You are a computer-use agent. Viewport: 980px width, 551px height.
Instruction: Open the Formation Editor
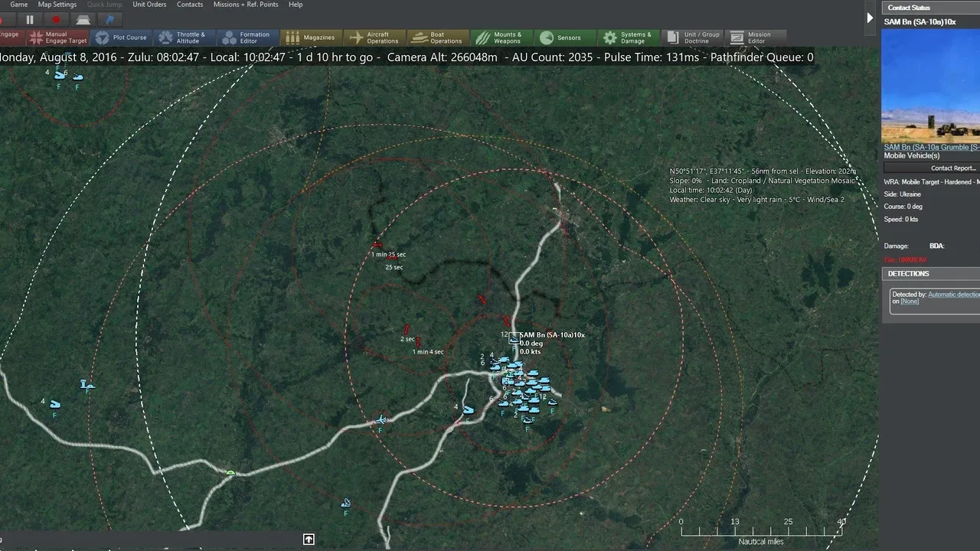coord(246,37)
